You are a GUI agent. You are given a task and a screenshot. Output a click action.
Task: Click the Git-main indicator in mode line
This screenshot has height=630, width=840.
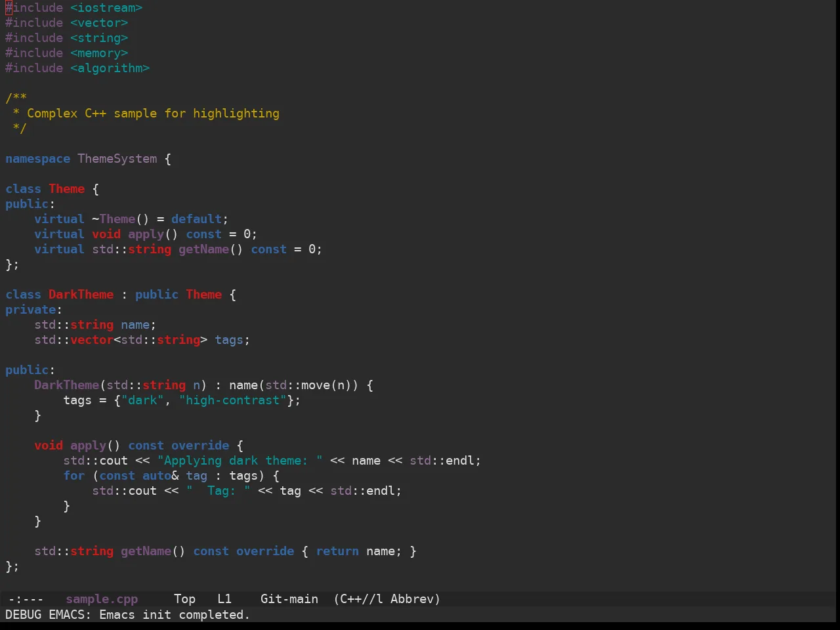289,599
